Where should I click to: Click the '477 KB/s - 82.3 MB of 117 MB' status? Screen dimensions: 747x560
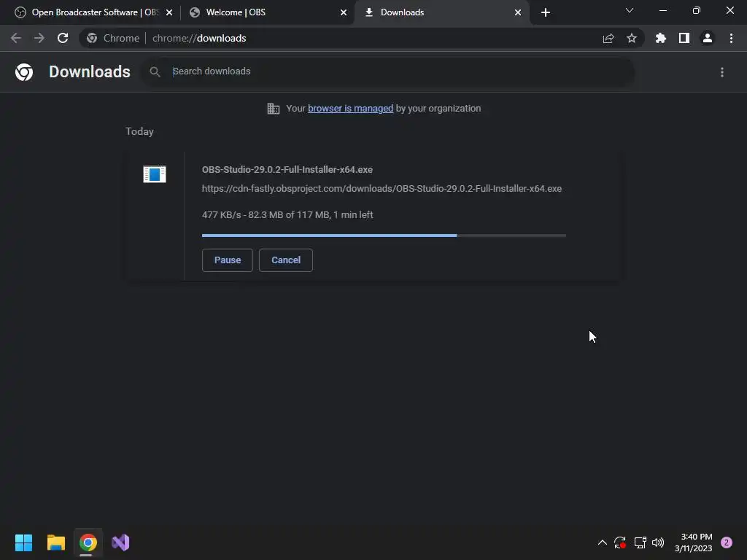click(x=287, y=215)
